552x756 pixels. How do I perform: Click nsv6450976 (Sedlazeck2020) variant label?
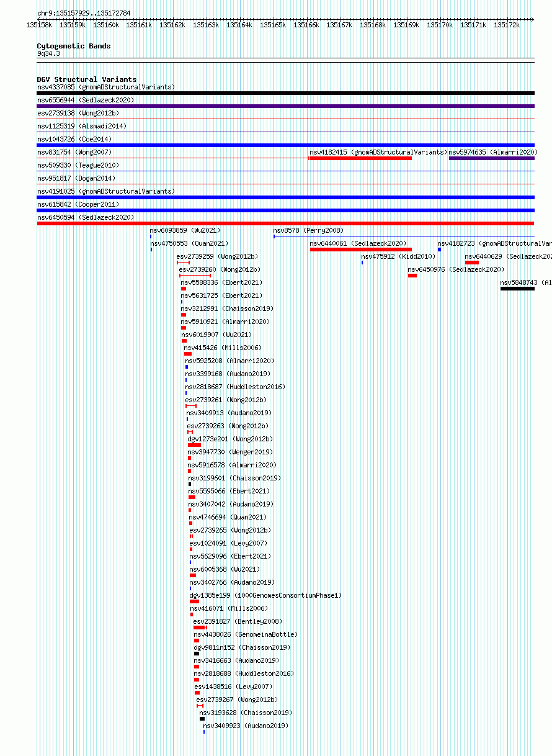pos(456,269)
